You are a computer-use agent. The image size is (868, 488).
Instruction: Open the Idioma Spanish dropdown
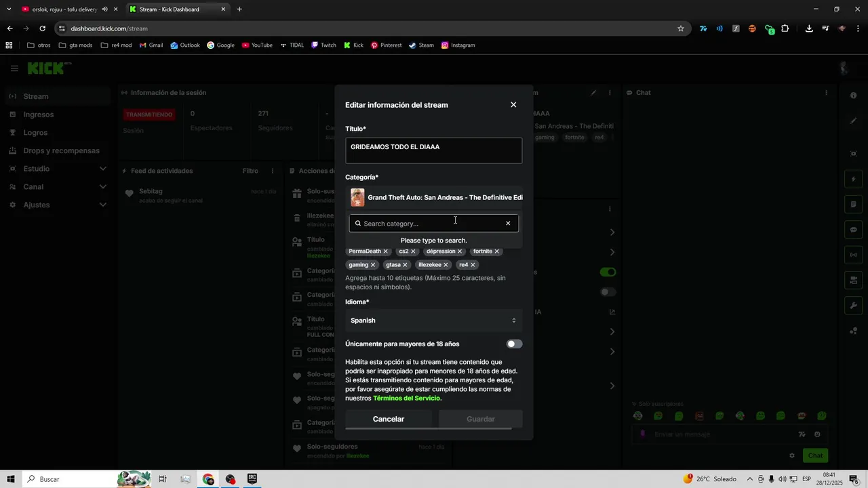(433, 321)
